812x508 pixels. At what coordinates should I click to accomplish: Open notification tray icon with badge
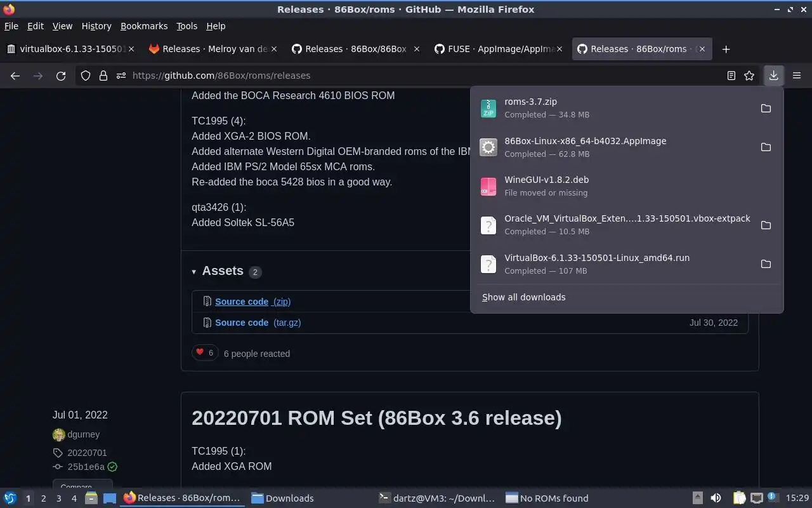point(772,498)
